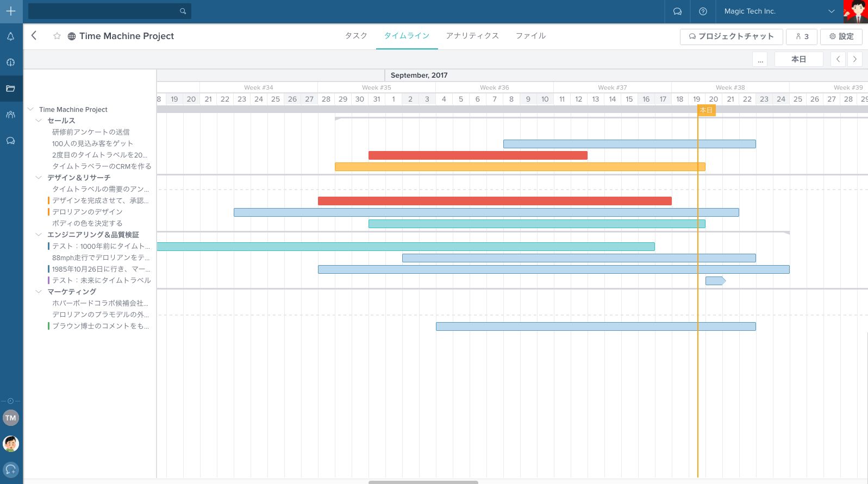Open messages icon in top bar
The width and height of the screenshot is (868, 484).
(x=677, y=11)
